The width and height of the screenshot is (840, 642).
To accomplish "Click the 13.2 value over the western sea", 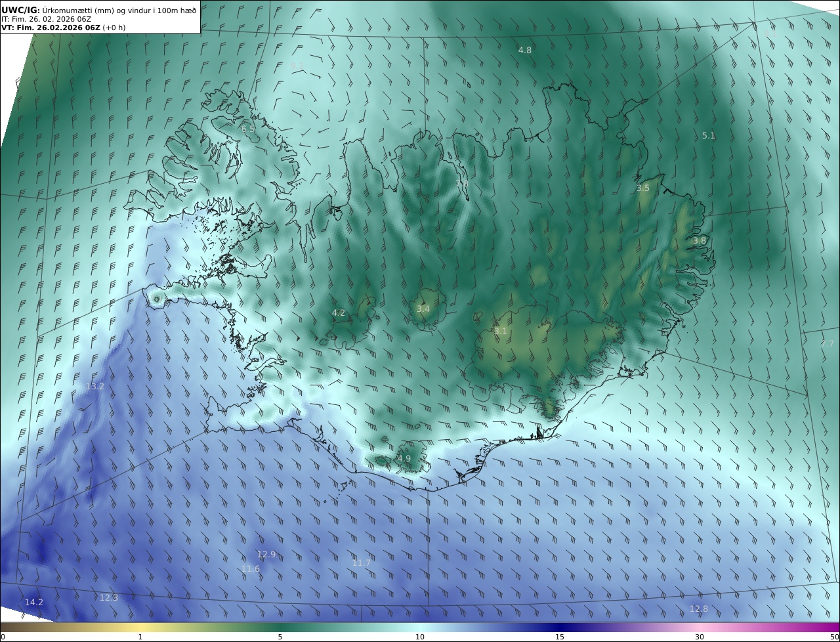I will [95, 387].
